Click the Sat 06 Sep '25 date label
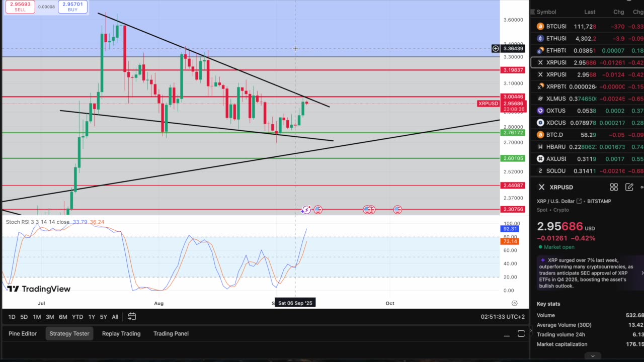The width and height of the screenshot is (644, 362). [x=295, y=303]
